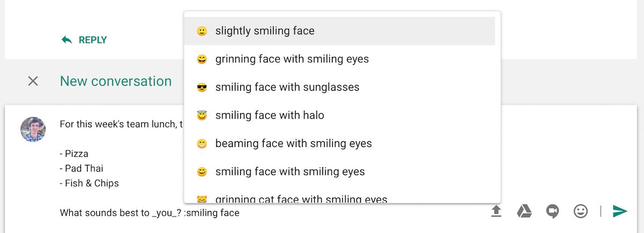This screenshot has height=233, width=644.
Task: Click the upload file icon
Action: [496, 212]
